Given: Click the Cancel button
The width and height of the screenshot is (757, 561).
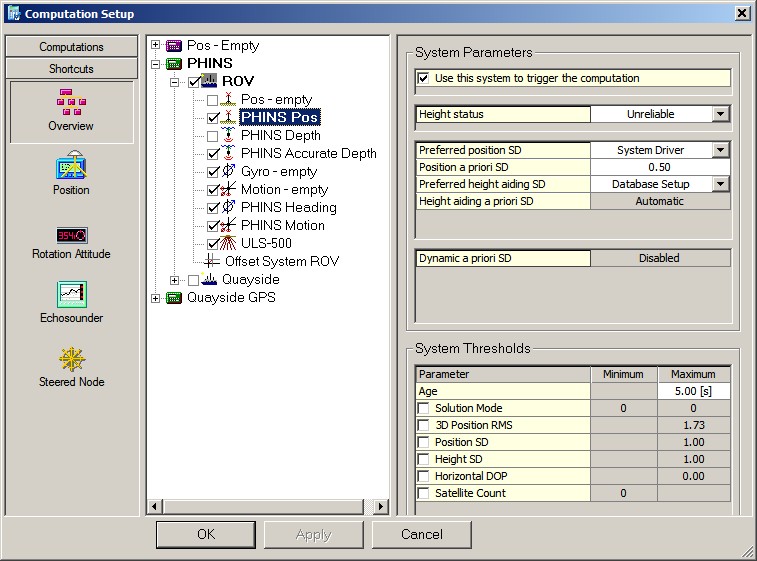Looking at the screenshot, I should (x=421, y=535).
